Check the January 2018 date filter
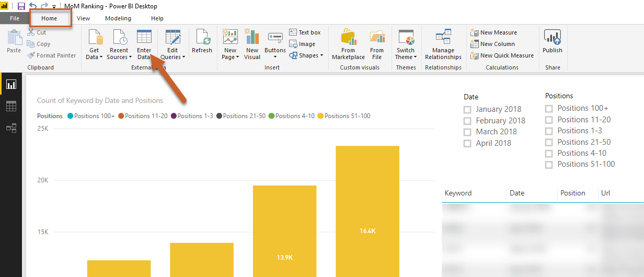Image resolution: width=644 pixels, height=277 pixels. [x=467, y=110]
